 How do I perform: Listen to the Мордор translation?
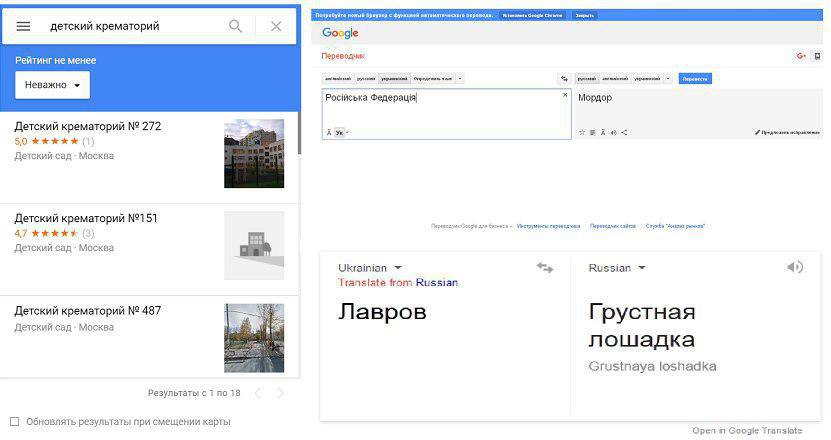click(613, 133)
